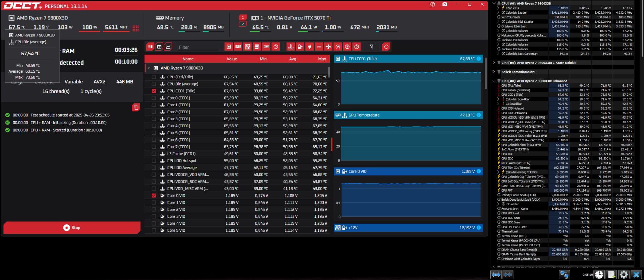Check the CPU Die (average) row checkbox

coord(154,84)
